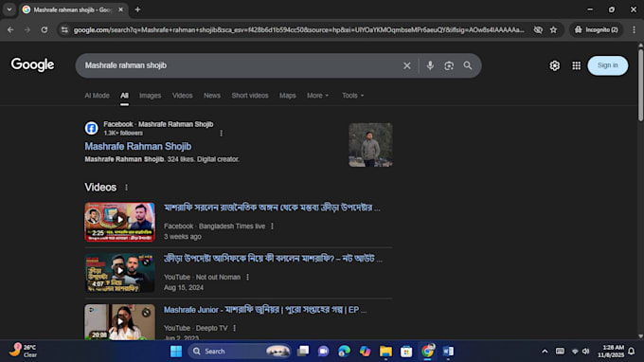The width and height of the screenshot is (644, 362).
Task: Open Chrome three-dot menu
Action: 634,30
